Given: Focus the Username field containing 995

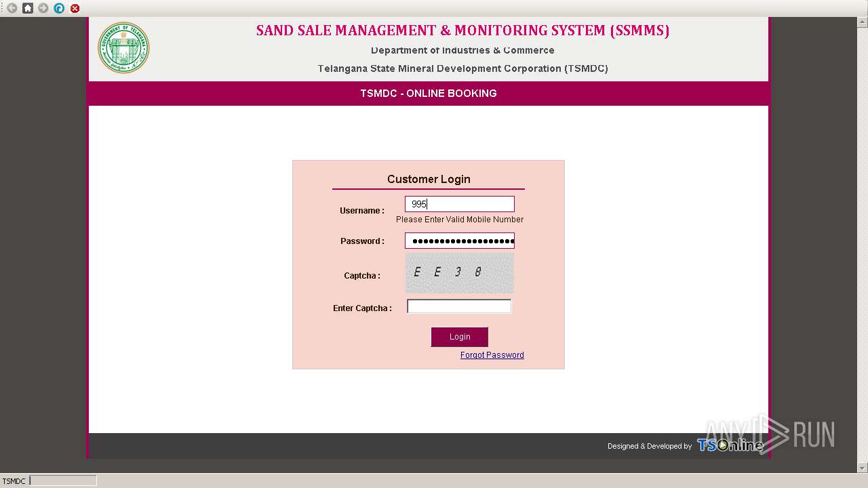Looking at the screenshot, I should pyautogui.click(x=460, y=204).
